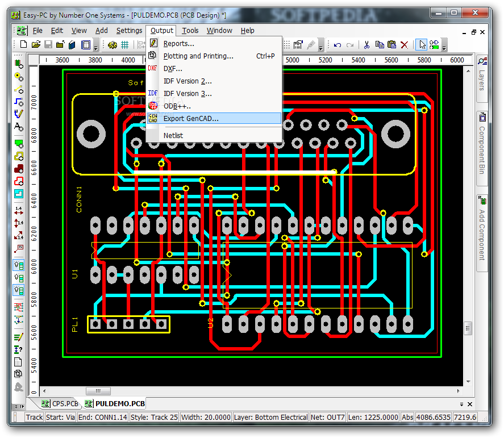This screenshot has width=504, height=438.
Task: Expand the Layers side panel
Action: tap(482, 79)
